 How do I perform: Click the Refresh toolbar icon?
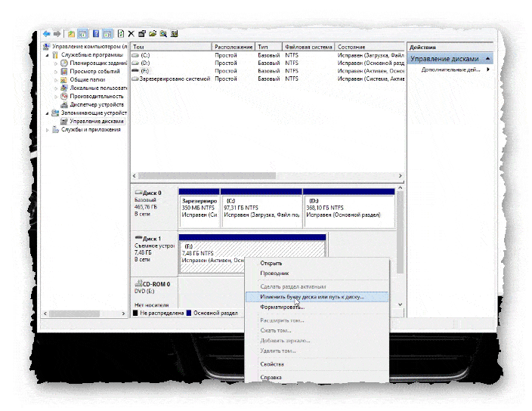click(x=121, y=33)
